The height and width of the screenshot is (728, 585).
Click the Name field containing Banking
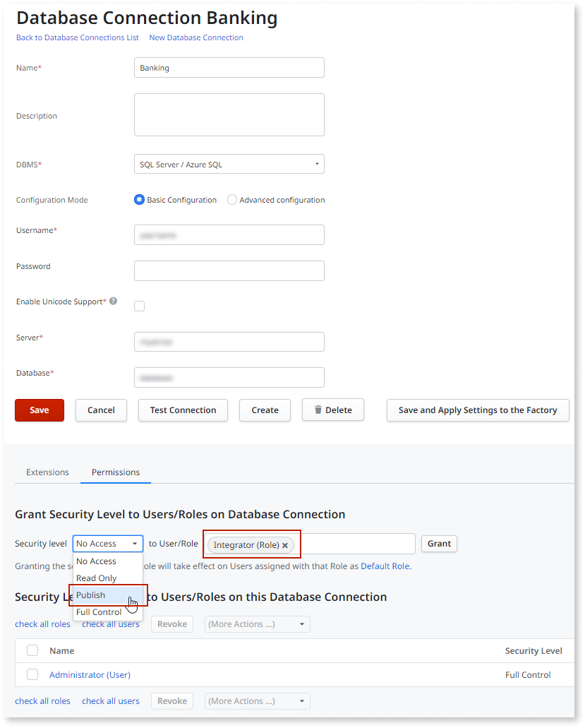point(229,67)
